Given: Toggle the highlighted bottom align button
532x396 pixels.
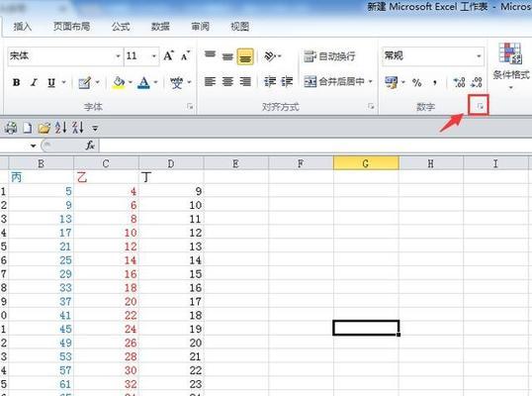Looking at the screenshot, I should click(245, 56).
